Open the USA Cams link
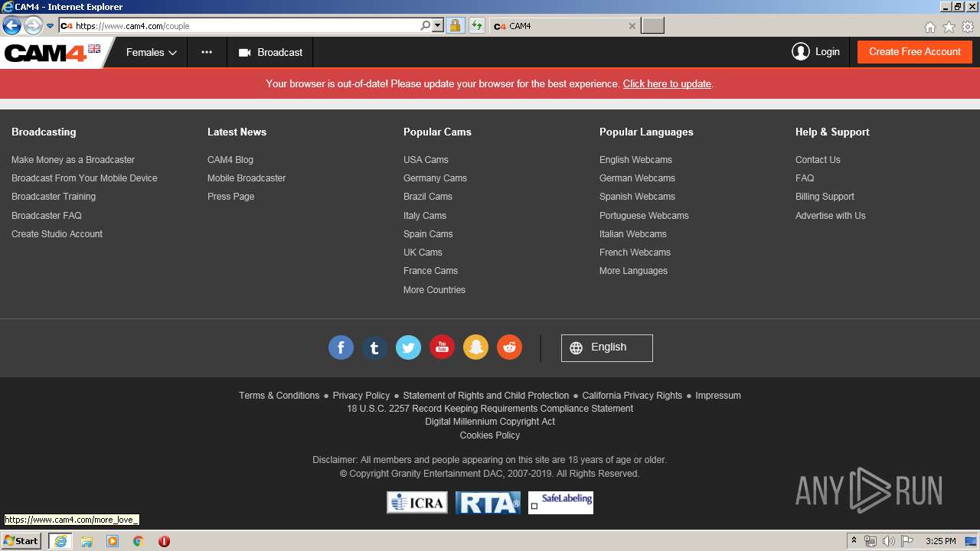The image size is (980, 551). 426,160
